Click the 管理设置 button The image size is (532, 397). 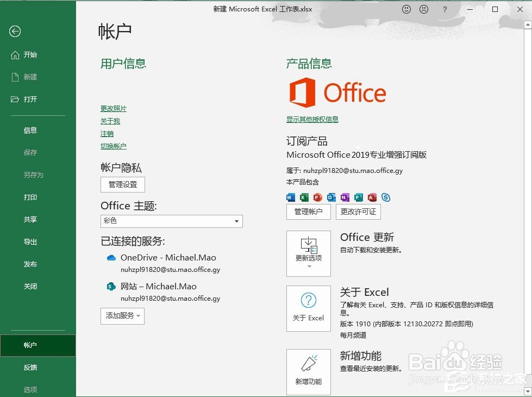click(122, 184)
